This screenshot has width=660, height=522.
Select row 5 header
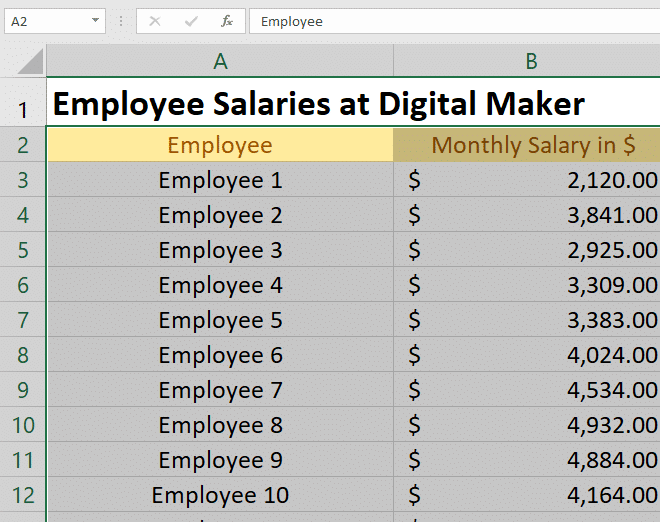click(x=23, y=250)
